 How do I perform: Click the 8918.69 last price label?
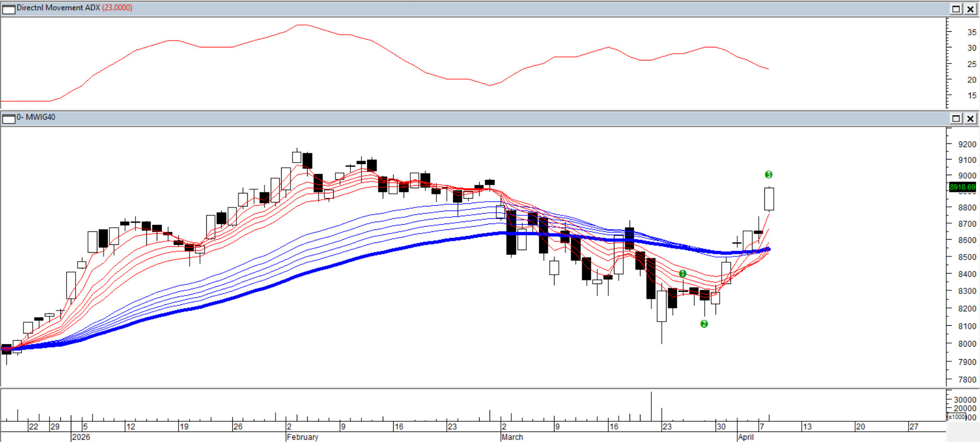(x=962, y=187)
